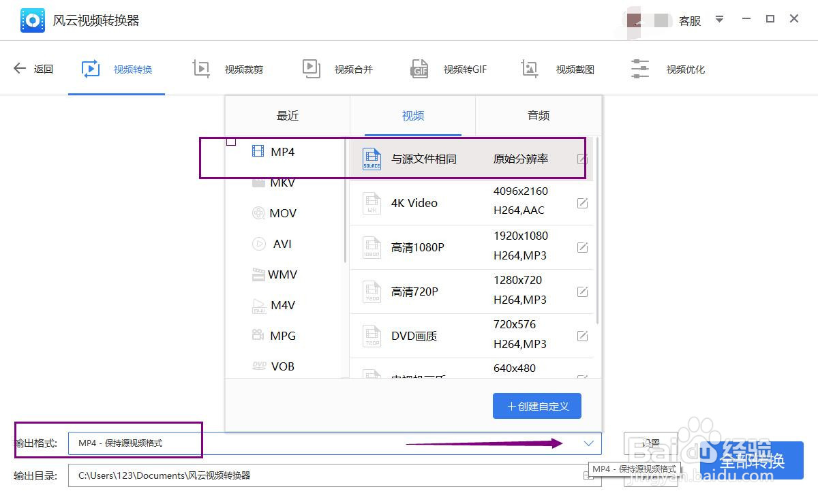Edit the 与源文件相同 preset settings
Image resolution: width=818 pixels, height=504 pixels.
582,159
